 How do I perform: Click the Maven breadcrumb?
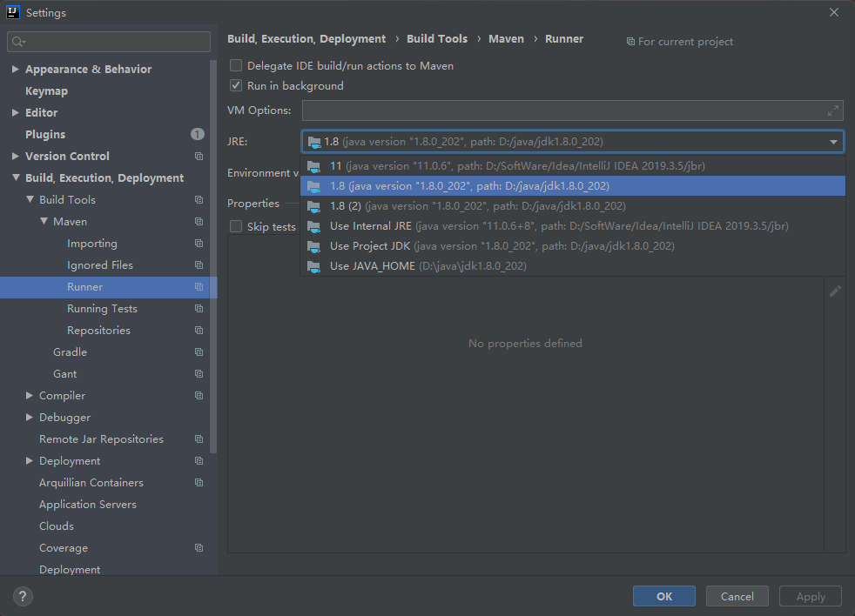tap(506, 38)
